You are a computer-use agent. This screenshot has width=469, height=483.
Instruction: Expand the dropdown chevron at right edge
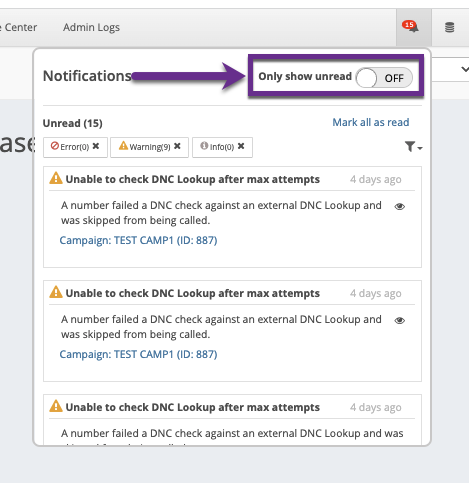tap(465, 69)
